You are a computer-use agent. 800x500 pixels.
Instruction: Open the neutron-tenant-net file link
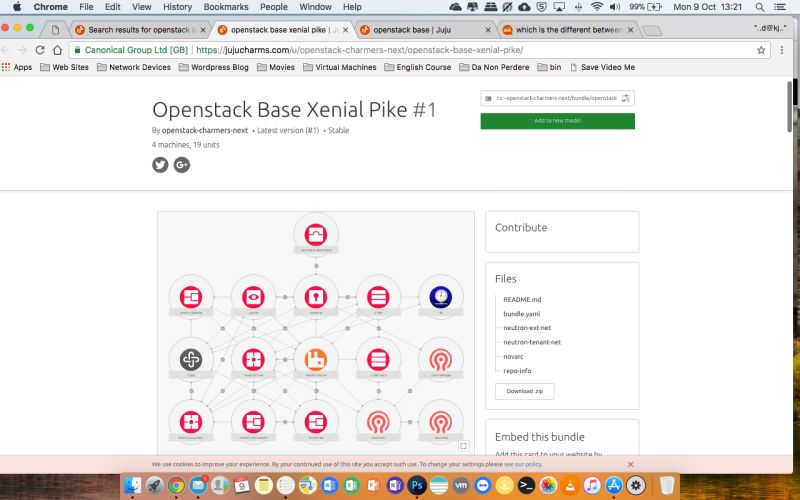point(532,342)
